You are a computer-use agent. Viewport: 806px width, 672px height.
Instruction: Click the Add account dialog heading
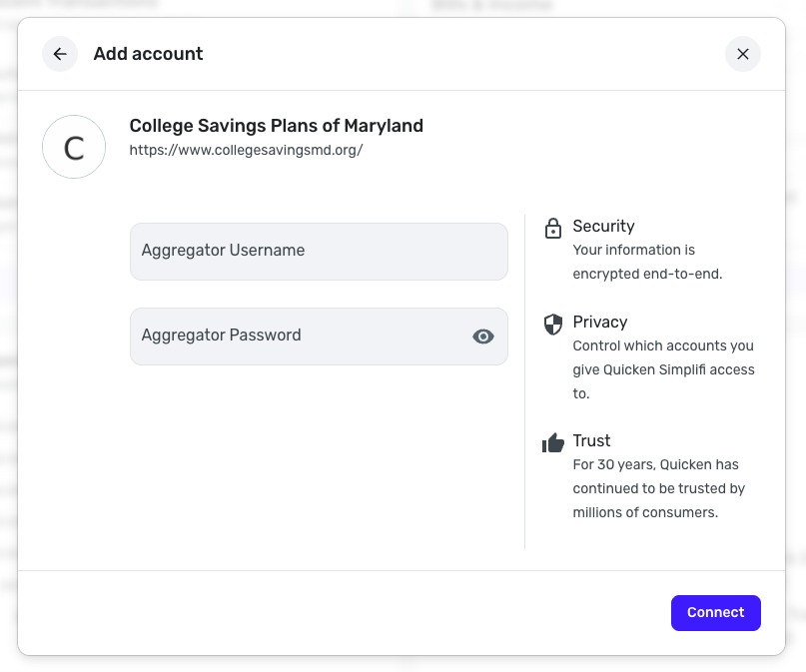coord(148,54)
